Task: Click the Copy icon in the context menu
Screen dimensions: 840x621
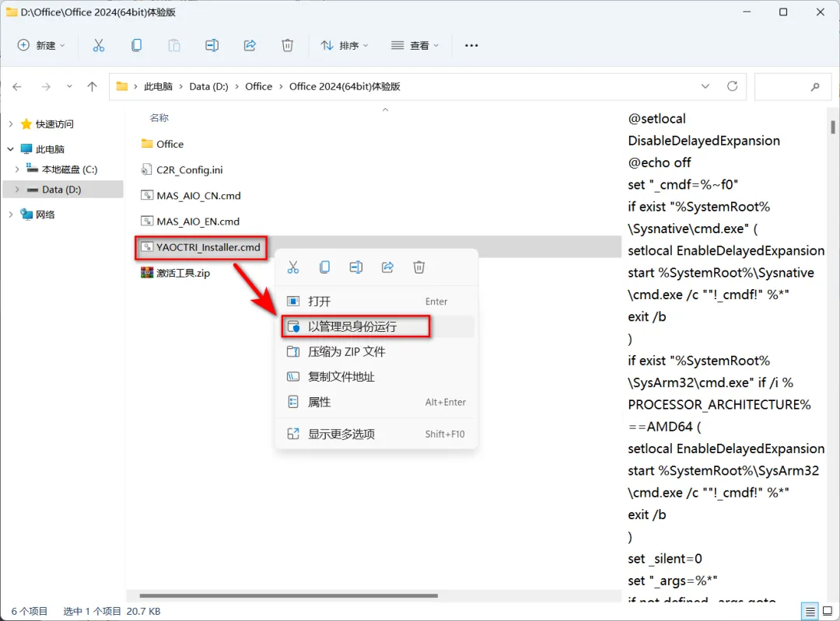Action: (x=324, y=267)
